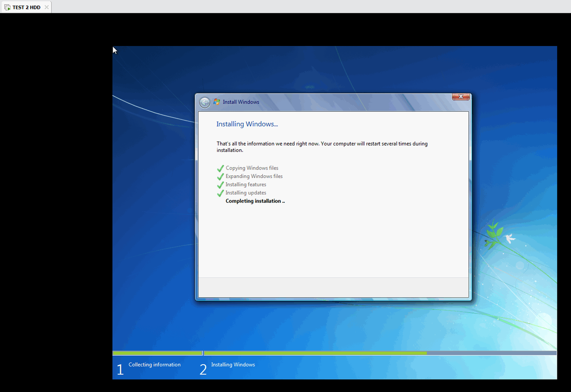
Task: Click the 'Installing Windows...' heading
Action: 247,124
